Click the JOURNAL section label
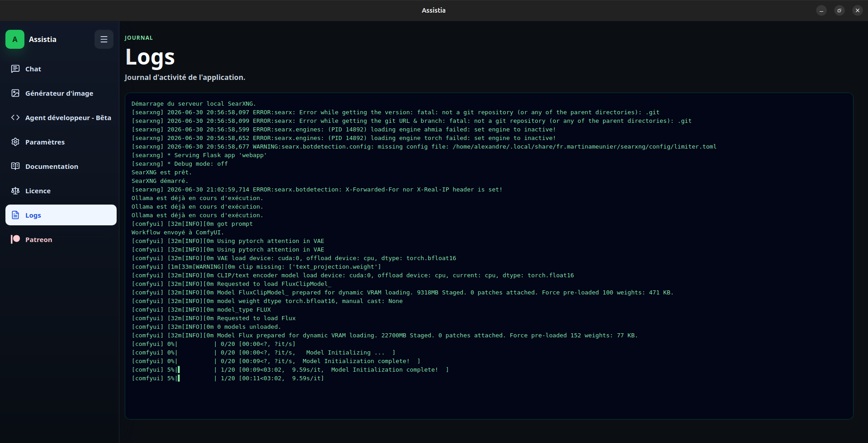Image resolution: width=868 pixels, height=443 pixels. pyautogui.click(x=139, y=38)
